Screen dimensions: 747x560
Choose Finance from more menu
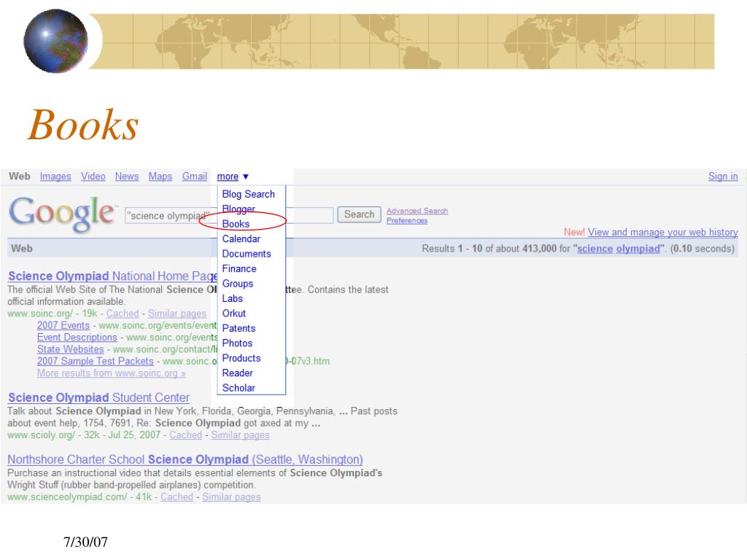[x=239, y=268]
